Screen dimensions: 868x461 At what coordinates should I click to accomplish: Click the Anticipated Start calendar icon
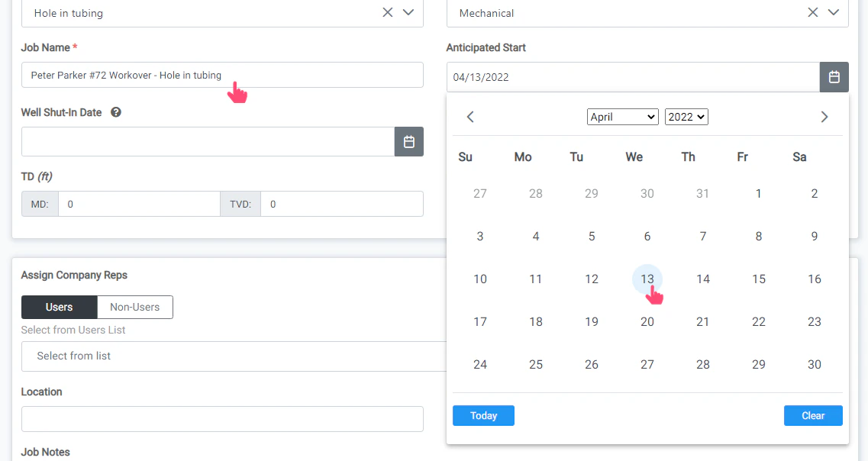(x=834, y=76)
